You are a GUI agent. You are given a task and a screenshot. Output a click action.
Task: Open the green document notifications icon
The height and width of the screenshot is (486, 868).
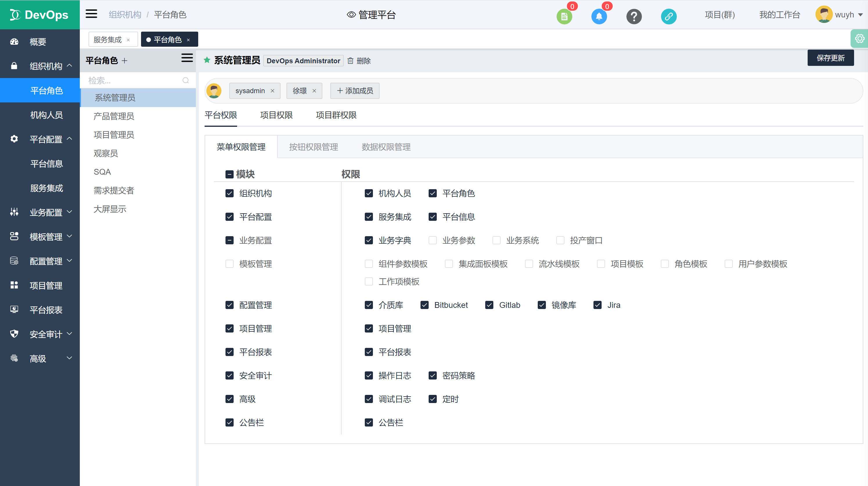(x=564, y=17)
